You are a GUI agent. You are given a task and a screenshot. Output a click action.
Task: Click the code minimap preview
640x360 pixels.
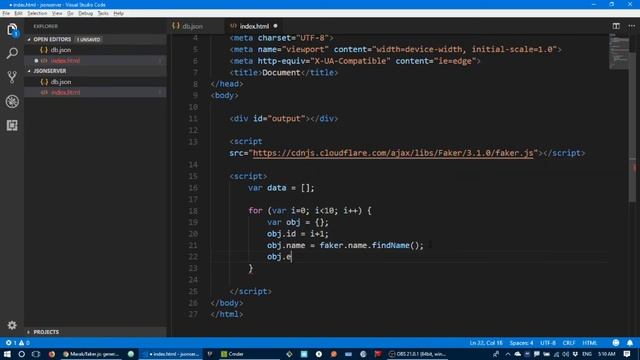tap(619, 51)
